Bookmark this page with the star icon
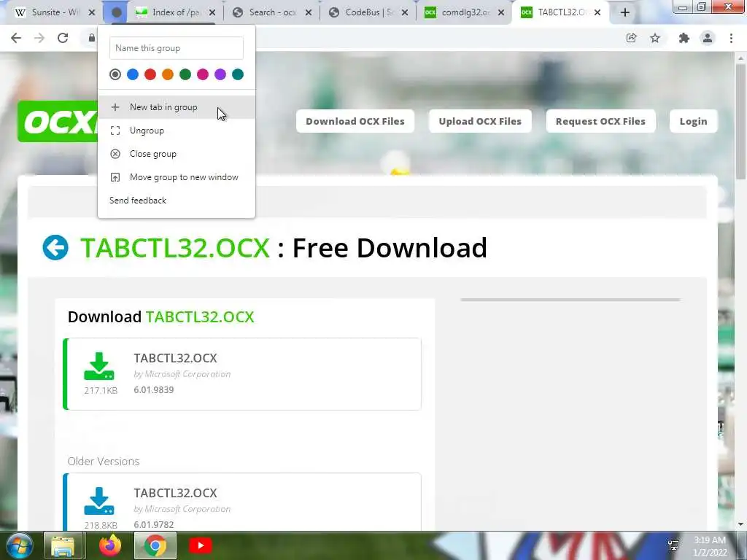Viewport: 747px width, 560px height. point(655,38)
